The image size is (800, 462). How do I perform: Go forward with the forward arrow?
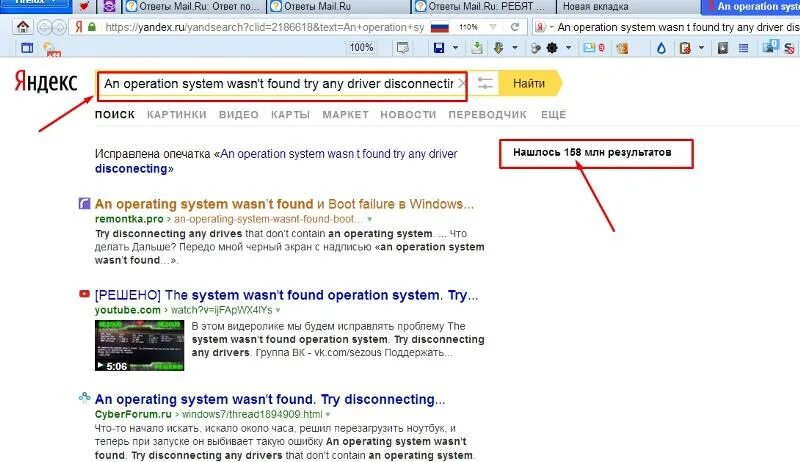(59, 27)
